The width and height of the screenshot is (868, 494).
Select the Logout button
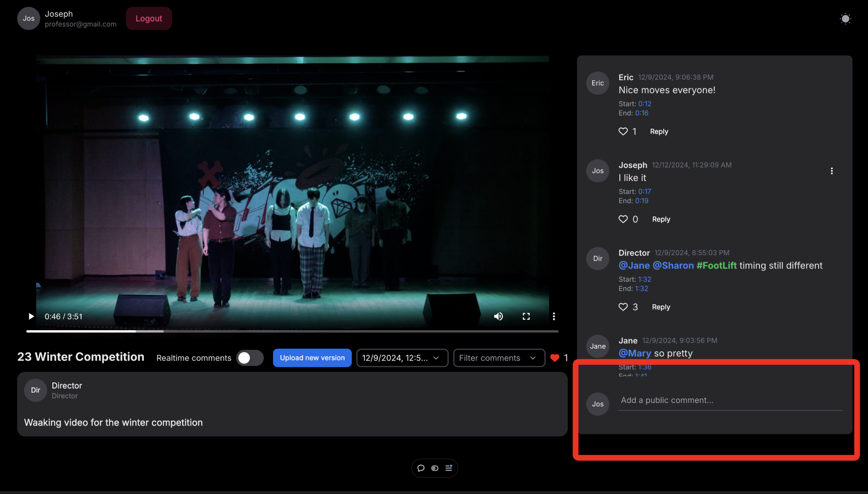(149, 18)
